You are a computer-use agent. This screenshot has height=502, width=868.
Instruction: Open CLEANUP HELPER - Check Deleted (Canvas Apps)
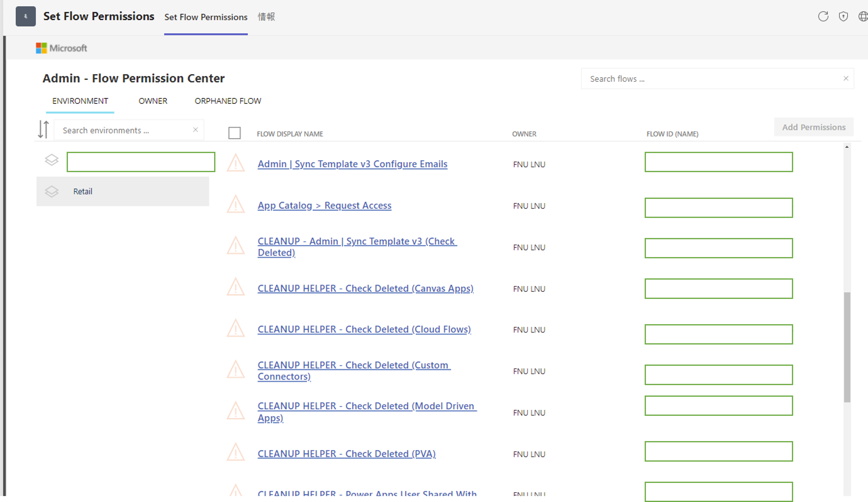365,288
